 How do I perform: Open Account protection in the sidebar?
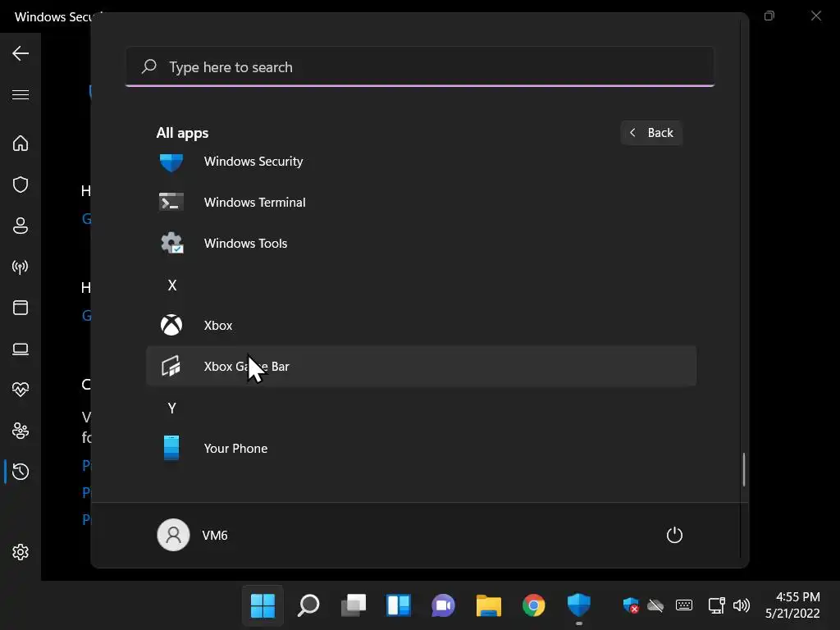pyautogui.click(x=21, y=226)
